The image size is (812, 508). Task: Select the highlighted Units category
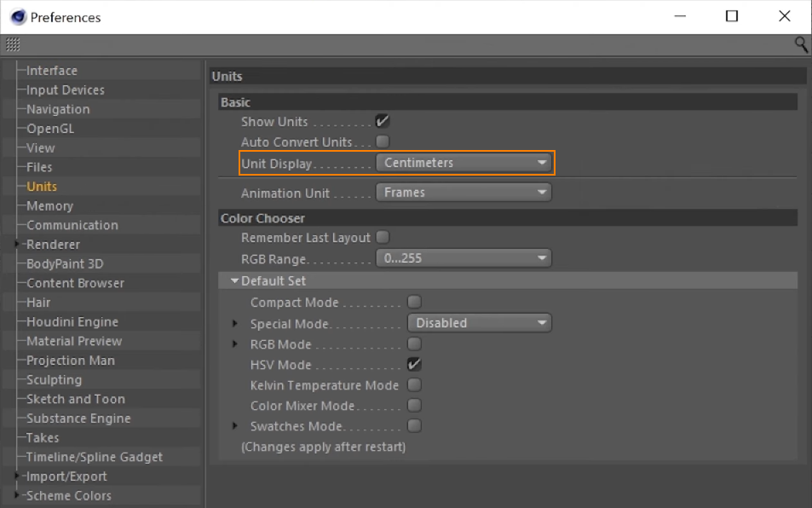tap(42, 187)
